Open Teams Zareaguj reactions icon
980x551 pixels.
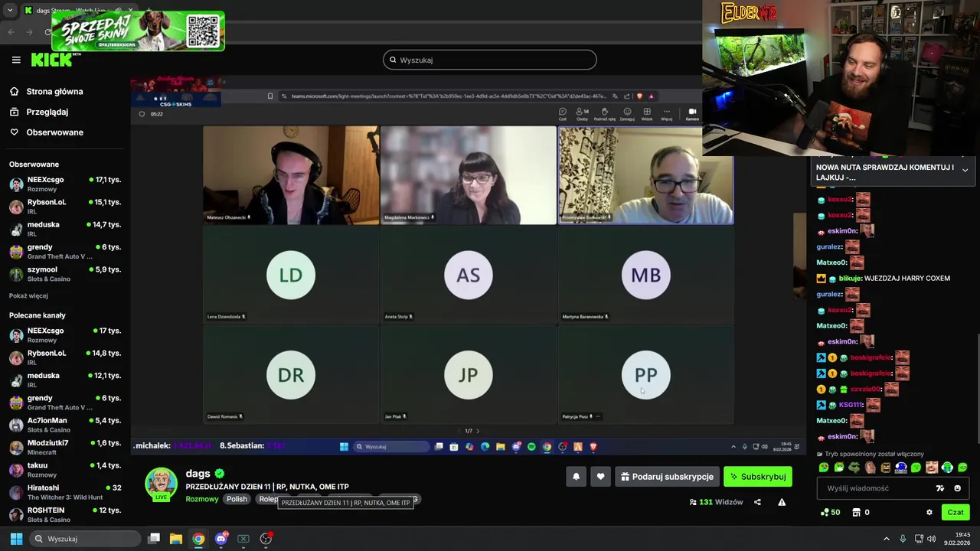pyautogui.click(x=627, y=113)
